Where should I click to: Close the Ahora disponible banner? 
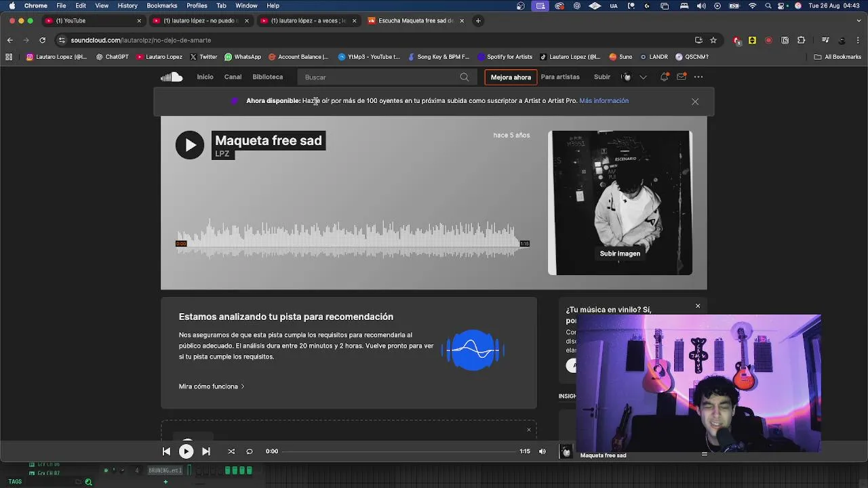(x=695, y=102)
